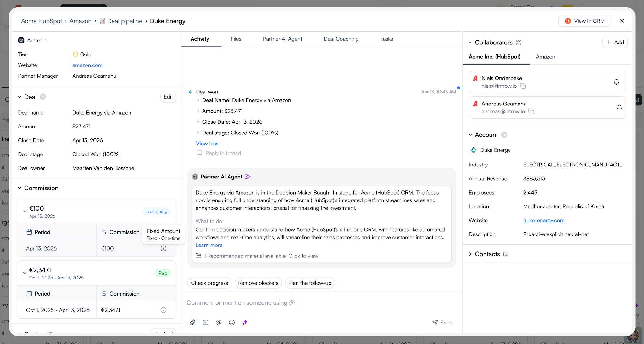
Task: Click the comment input field
Action: pos(322,303)
